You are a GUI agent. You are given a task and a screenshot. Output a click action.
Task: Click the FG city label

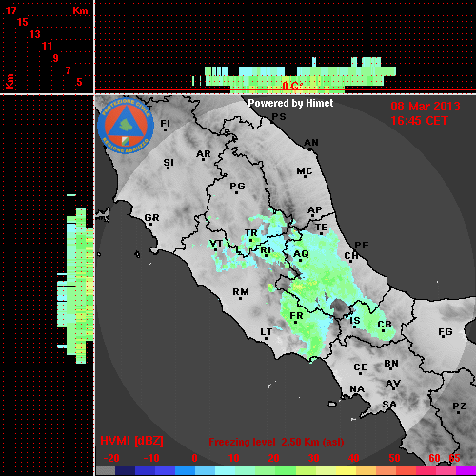(x=445, y=332)
